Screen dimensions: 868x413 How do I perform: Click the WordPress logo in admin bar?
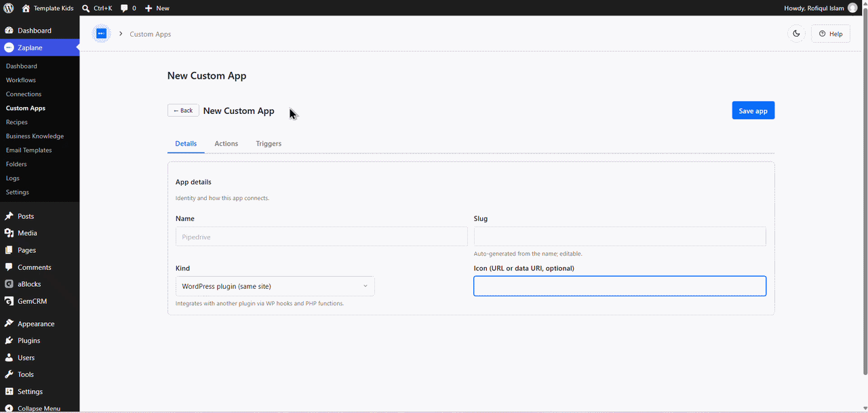(8, 8)
